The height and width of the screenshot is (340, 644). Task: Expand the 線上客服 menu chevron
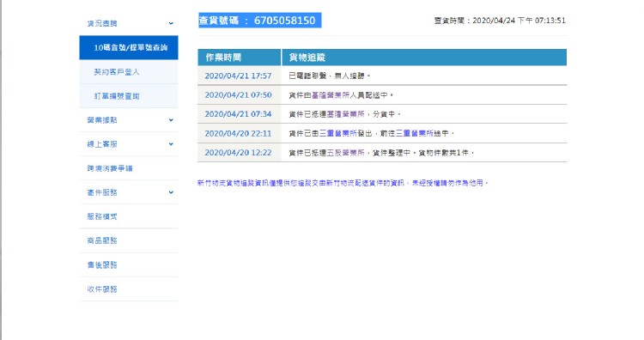(171, 144)
